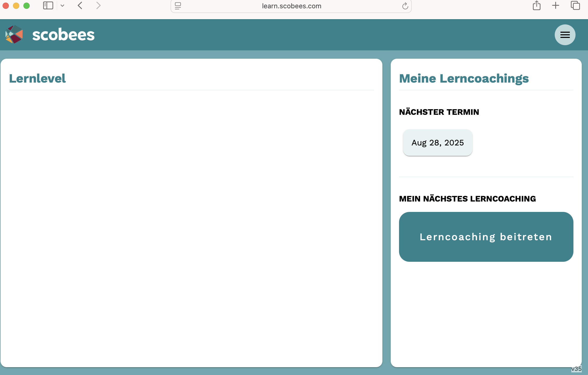The image size is (588, 375).
Task: Click the page reader icon in address bar
Action: [178, 6]
